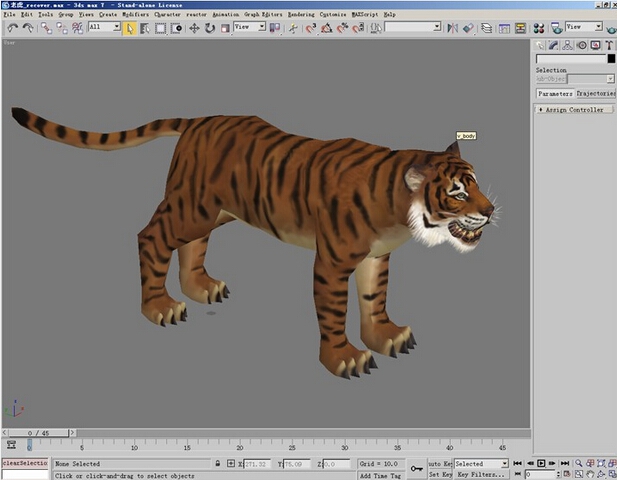The height and width of the screenshot is (480, 617).
Task: Toggle Set Key mode
Action: click(440, 474)
